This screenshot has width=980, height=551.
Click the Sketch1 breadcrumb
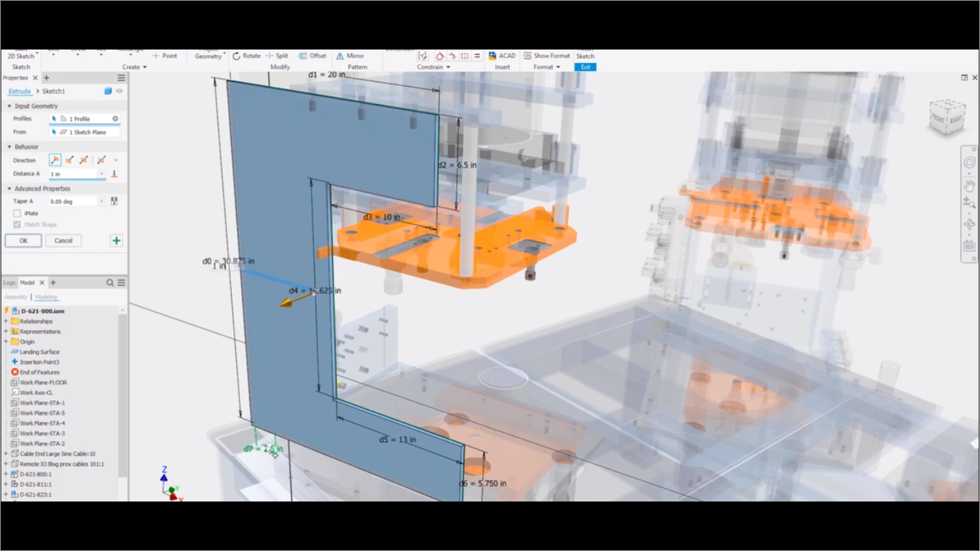[54, 91]
